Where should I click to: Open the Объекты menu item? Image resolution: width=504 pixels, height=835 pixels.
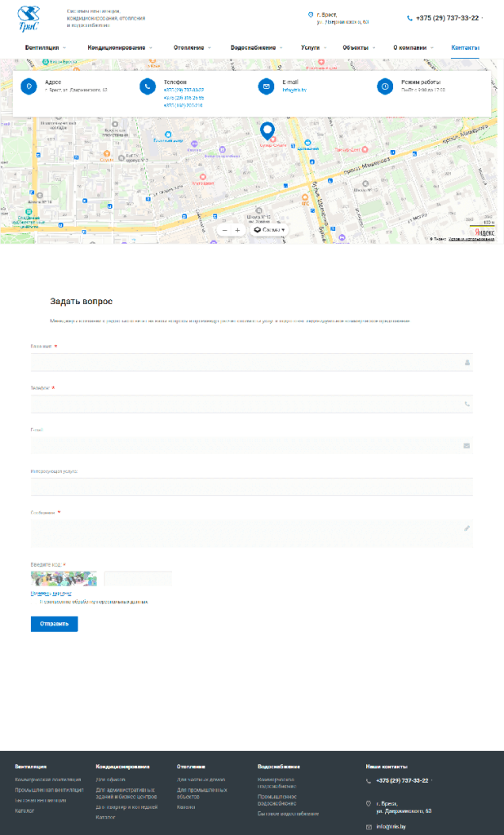coord(356,48)
